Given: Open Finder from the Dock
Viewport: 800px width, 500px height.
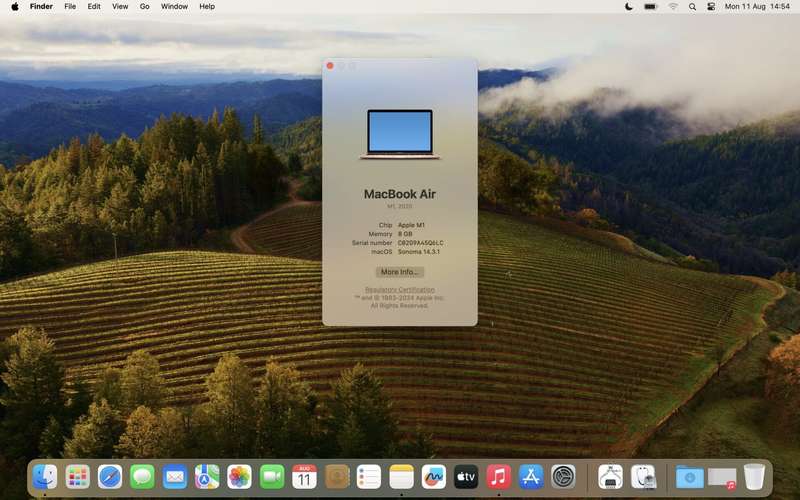Looking at the screenshot, I should pos(45,477).
